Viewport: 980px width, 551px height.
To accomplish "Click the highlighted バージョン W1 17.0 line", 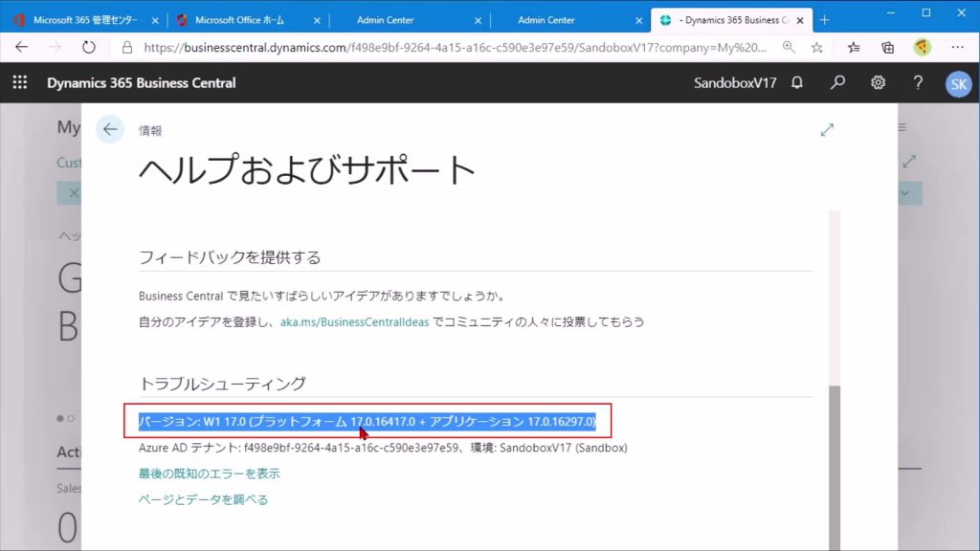I will (367, 421).
